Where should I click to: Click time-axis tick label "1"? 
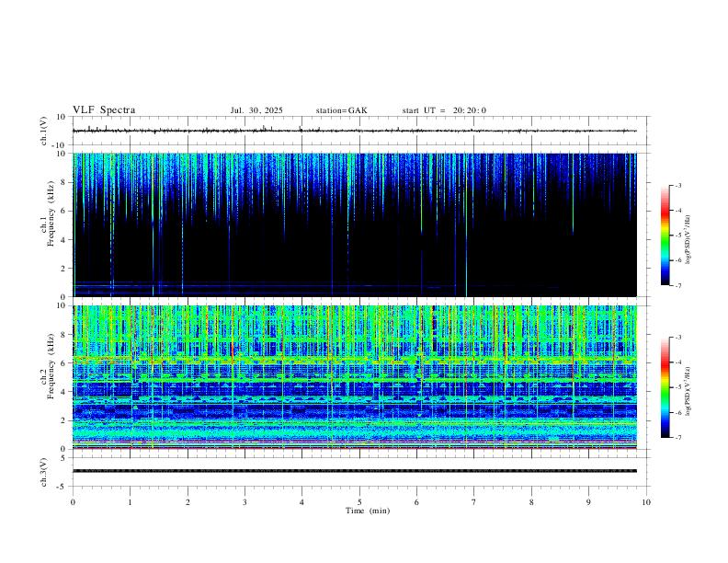(130, 502)
